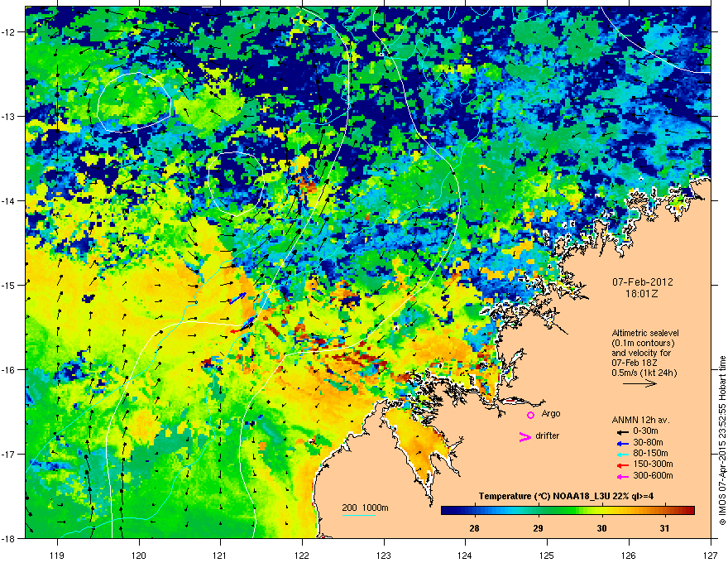Screen dimensions: 728x563
Task: Click the 'drifter' legend label
Action: point(548,435)
